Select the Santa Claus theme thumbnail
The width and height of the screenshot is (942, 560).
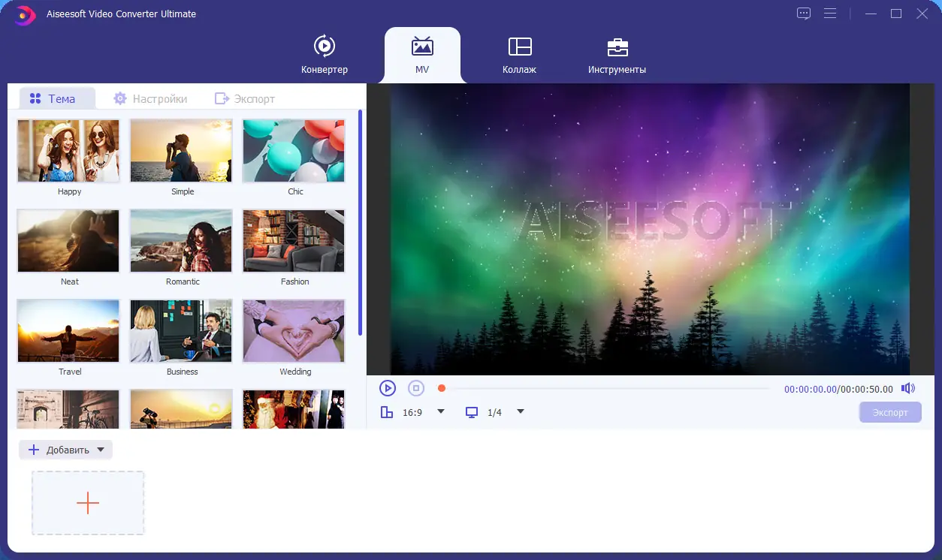tap(294, 409)
